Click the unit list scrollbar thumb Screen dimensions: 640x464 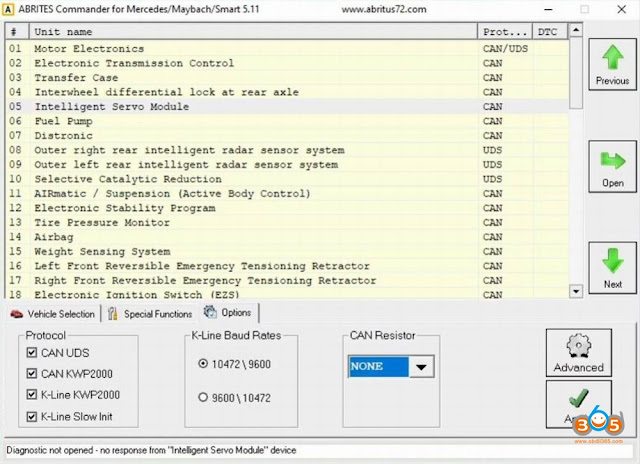click(x=576, y=73)
